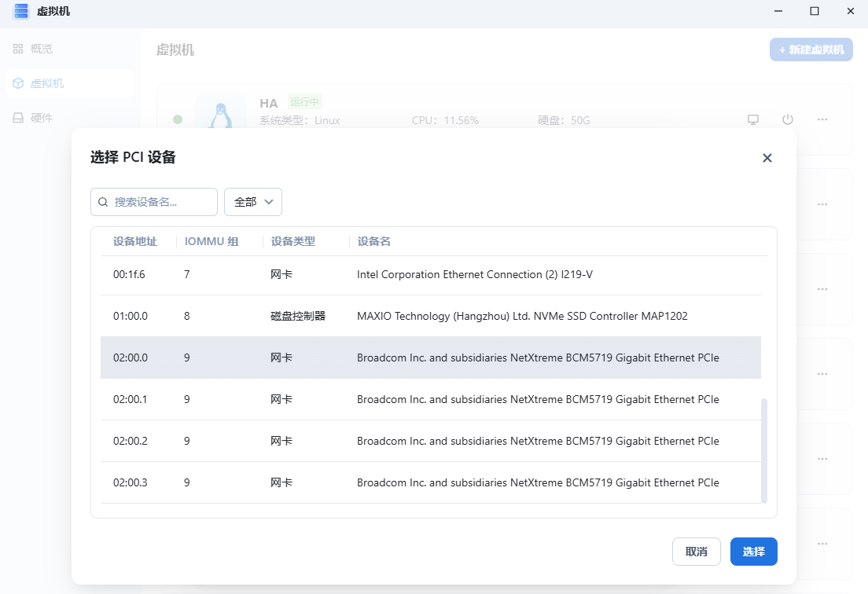
Task: Click the 概览 grid icon in sidebar
Action: coord(18,49)
